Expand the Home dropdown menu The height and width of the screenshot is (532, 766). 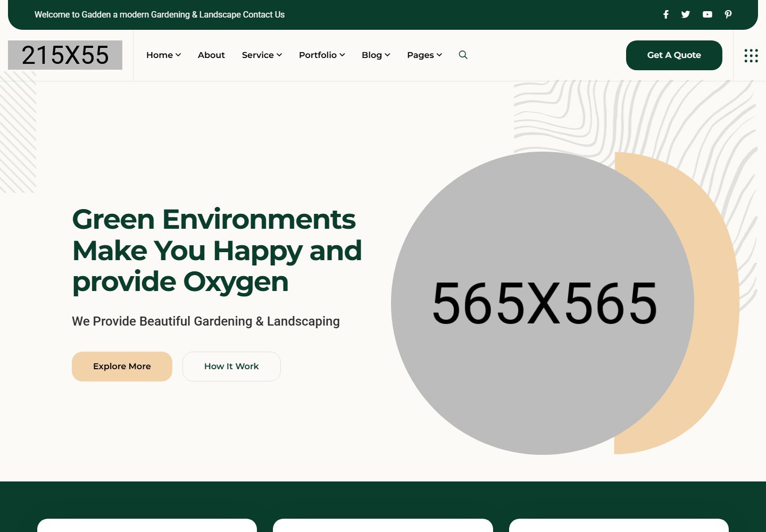(x=164, y=55)
